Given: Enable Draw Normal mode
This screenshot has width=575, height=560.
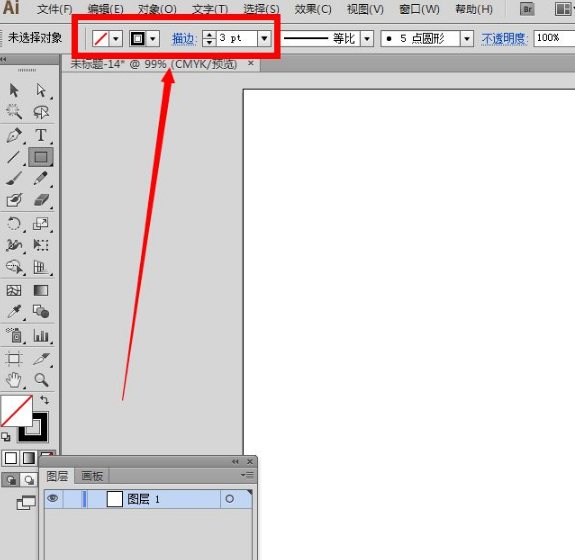Looking at the screenshot, I should 11,480.
